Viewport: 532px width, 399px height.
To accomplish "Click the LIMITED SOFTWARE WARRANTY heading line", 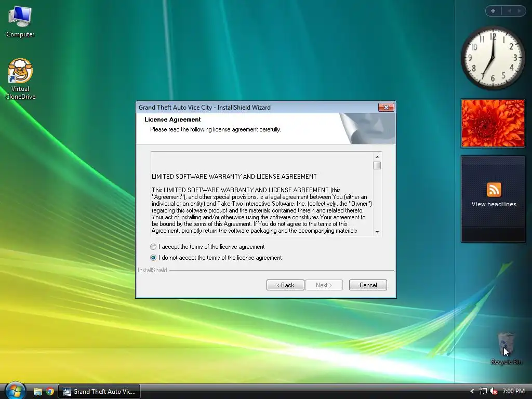I will pos(234,177).
